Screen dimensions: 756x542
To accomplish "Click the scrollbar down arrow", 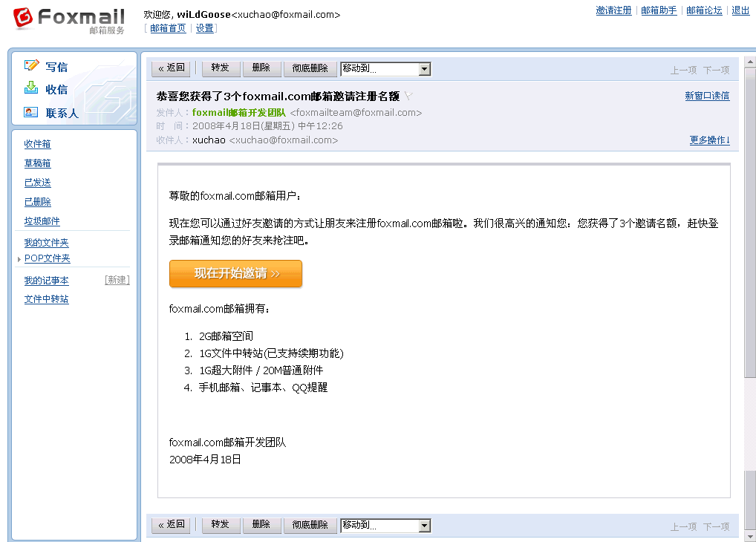I will click(750, 536).
